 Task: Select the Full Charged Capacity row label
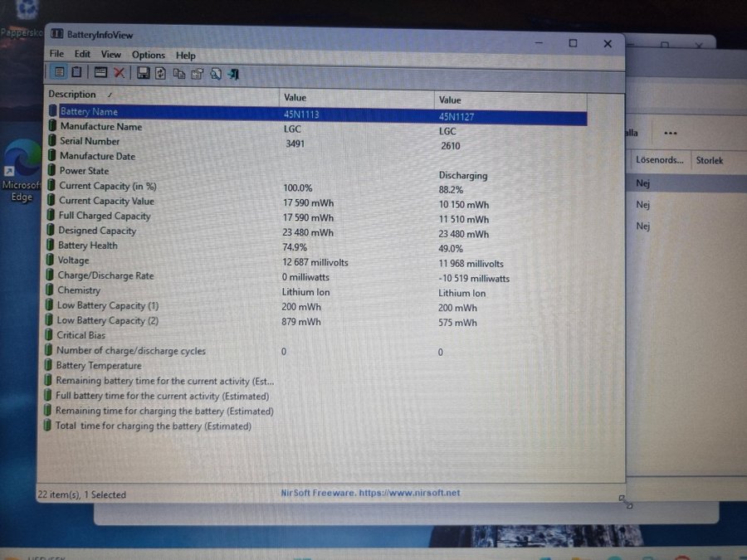(105, 215)
